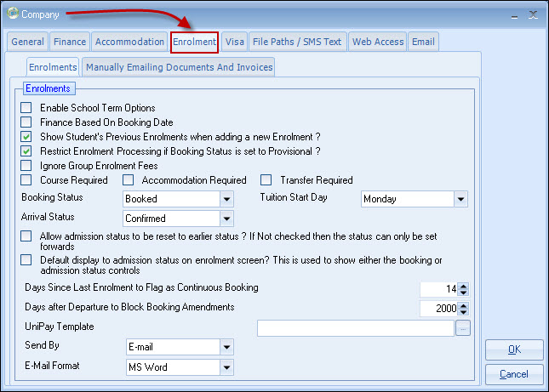This screenshot has width=549, height=392.
Task: Uncheck Show Student's Previous Enrolments option
Action: [26, 137]
